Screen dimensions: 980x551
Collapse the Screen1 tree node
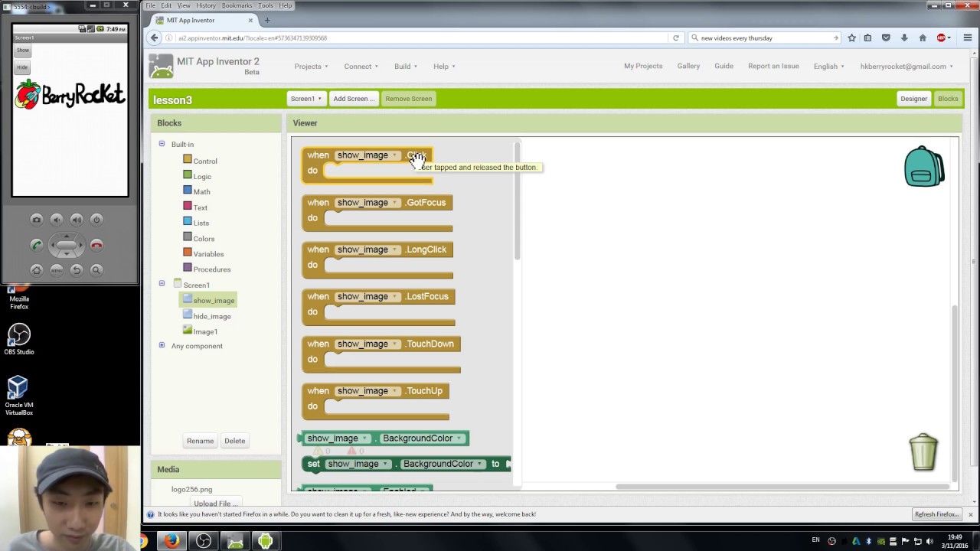[x=162, y=284]
